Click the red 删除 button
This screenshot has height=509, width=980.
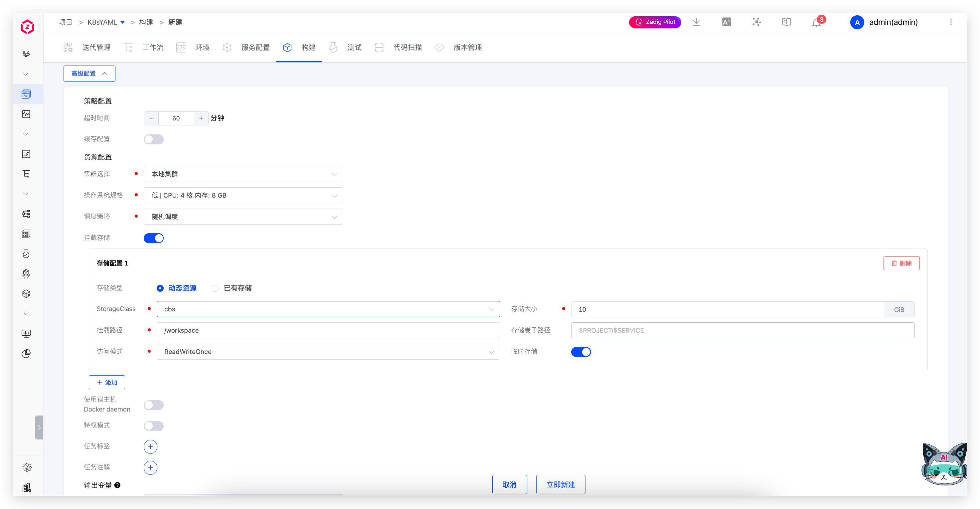(901, 263)
